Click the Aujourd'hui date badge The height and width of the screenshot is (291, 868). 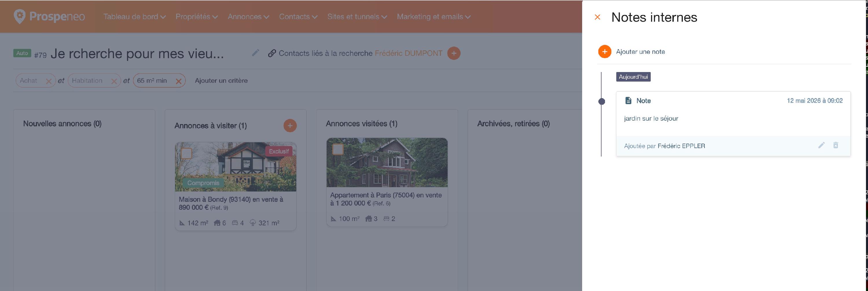click(x=633, y=77)
